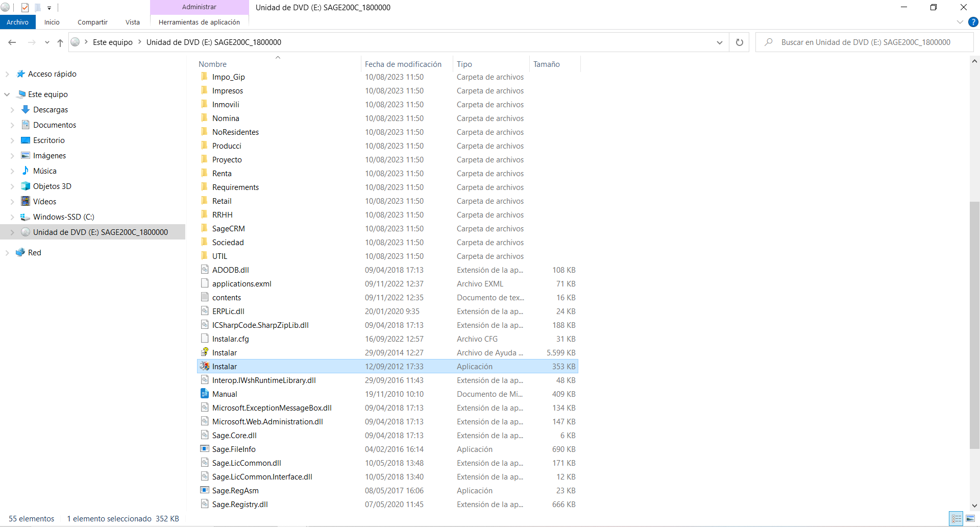Viewport: 980px width, 527px height.
Task: Open the help question mark icon
Action: pyautogui.click(x=973, y=22)
